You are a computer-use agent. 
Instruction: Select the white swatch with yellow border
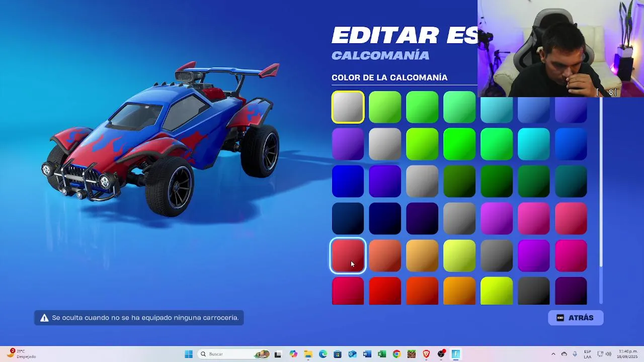click(x=348, y=107)
